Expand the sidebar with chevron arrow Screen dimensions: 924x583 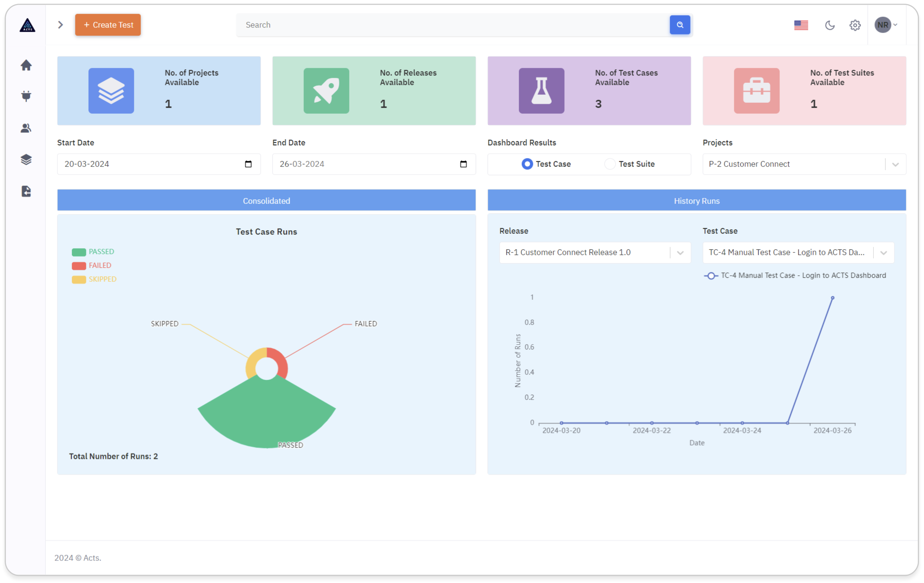(60, 25)
